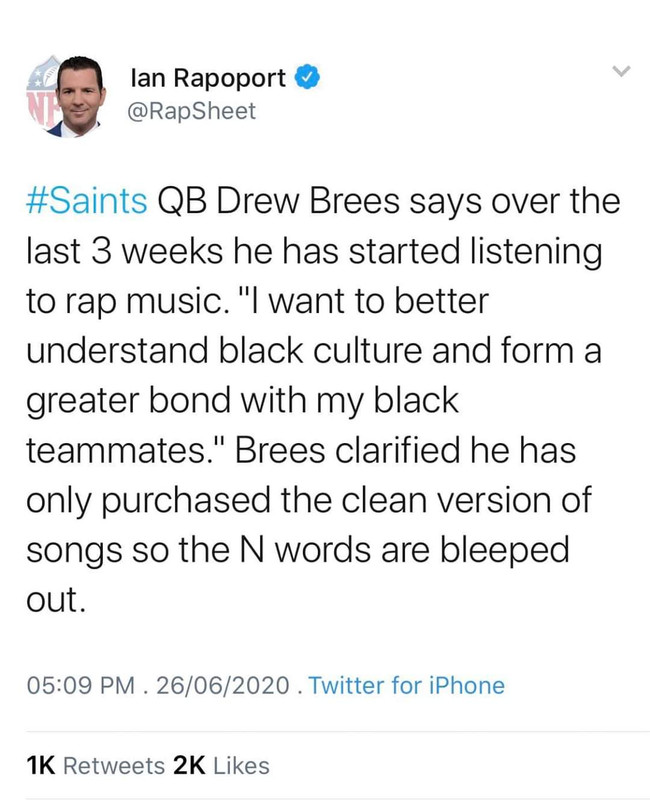The height and width of the screenshot is (800, 650).
Task: Expand the tweet options chevron
Action: (621, 71)
